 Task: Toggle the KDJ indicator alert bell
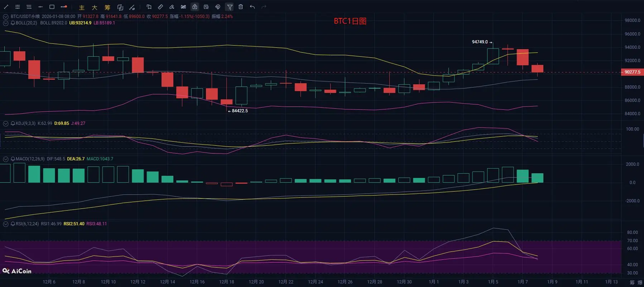pyautogui.click(x=13, y=123)
